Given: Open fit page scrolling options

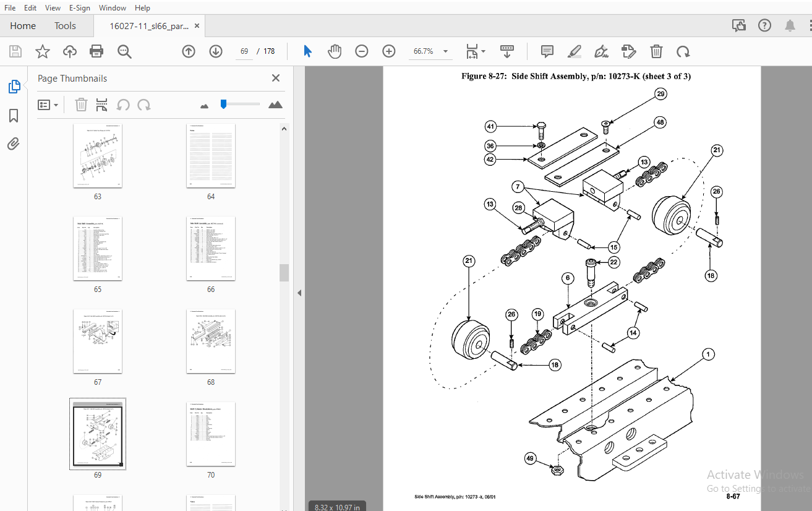Looking at the screenshot, I should [x=475, y=51].
